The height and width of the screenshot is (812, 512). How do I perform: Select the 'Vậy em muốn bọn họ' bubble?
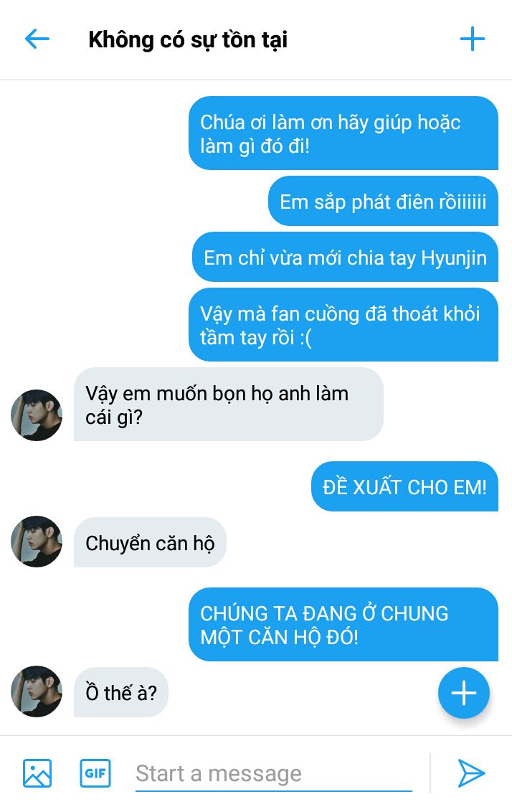[x=228, y=405]
